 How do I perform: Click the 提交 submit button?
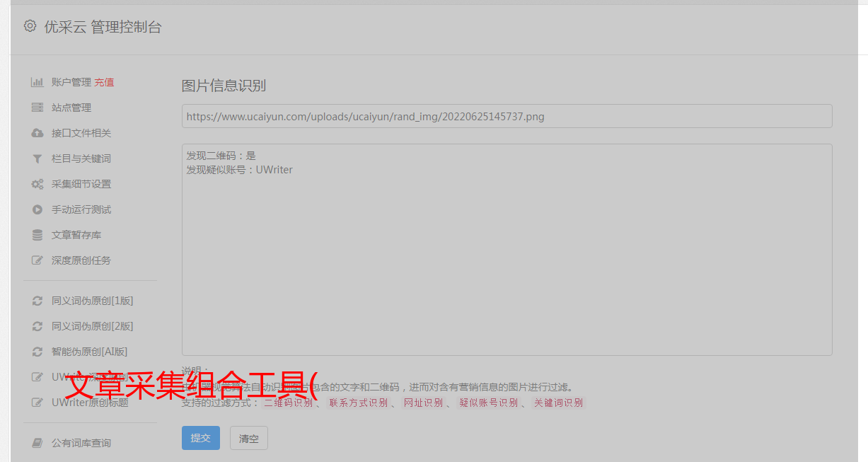201,438
